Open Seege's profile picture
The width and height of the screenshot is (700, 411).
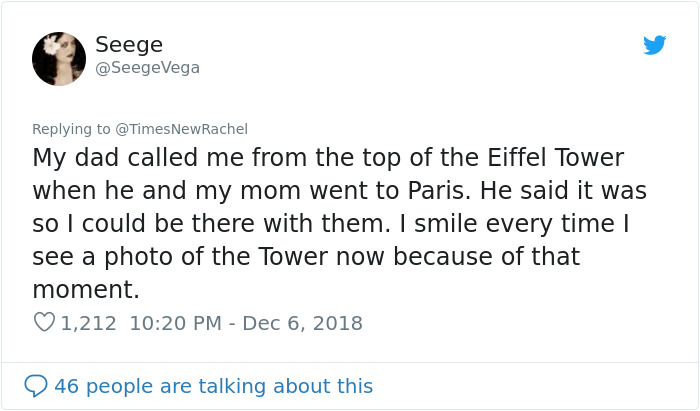tap(59, 58)
